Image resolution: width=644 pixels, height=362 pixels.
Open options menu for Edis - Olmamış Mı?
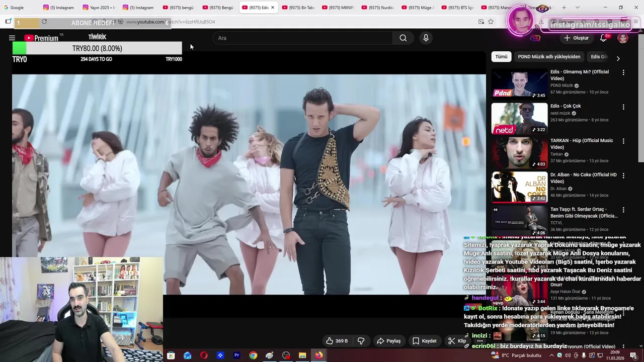(623, 72)
